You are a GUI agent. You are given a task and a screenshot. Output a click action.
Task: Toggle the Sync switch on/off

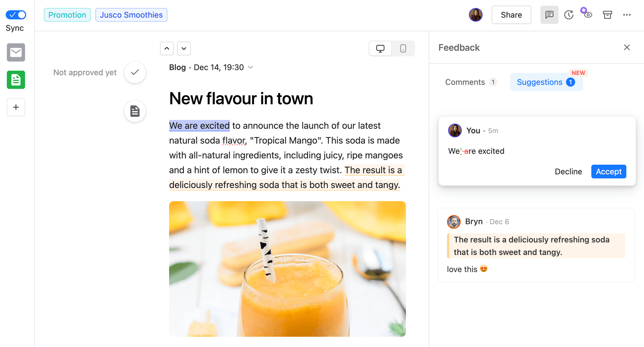[x=16, y=14]
